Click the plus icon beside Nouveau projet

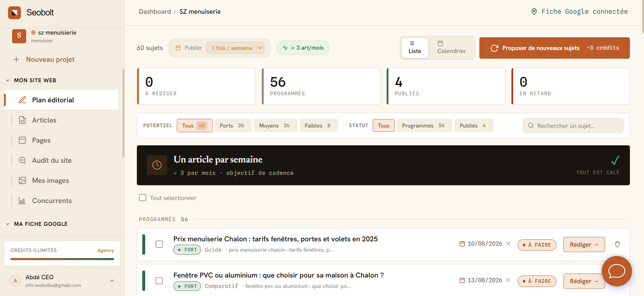click(x=16, y=59)
